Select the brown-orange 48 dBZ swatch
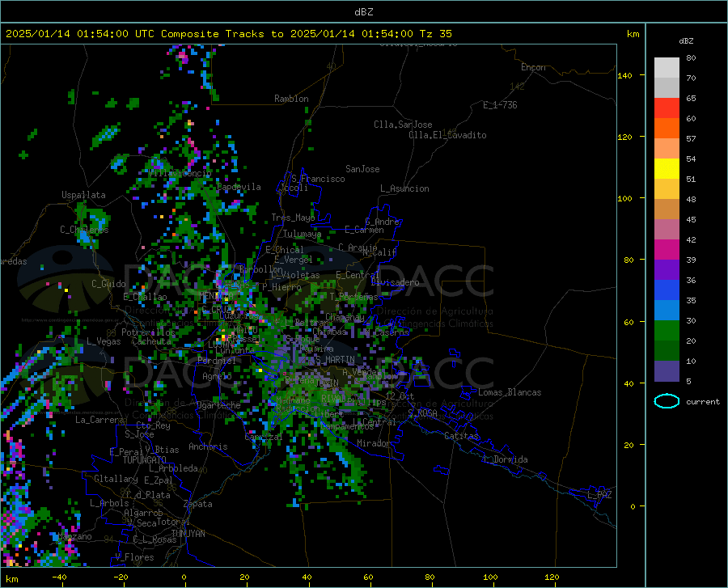This screenshot has width=728, height=588. 667,209
